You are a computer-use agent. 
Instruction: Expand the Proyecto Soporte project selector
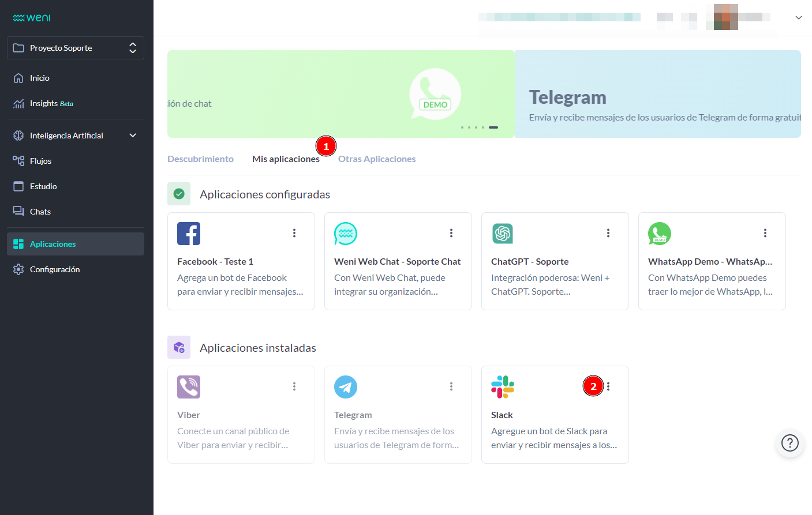coord(134,48)
